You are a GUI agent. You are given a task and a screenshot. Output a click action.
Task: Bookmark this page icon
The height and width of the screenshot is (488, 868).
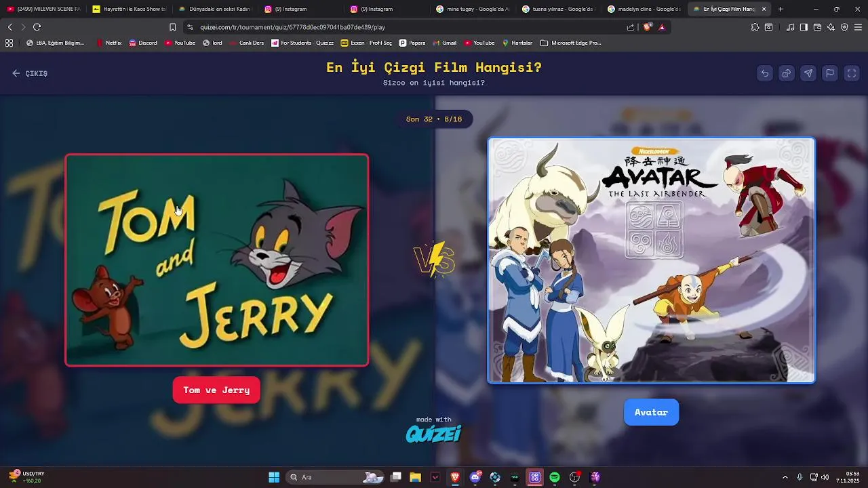[x=172, y=27]
